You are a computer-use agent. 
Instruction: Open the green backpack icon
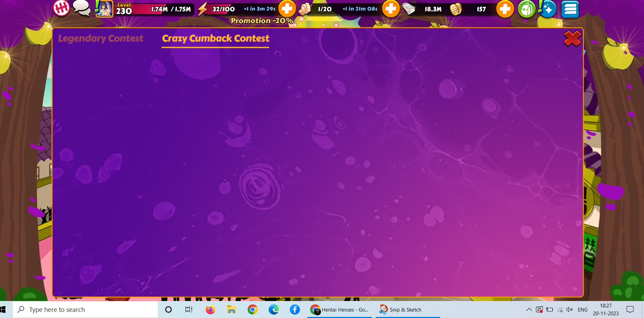(x=526, y=9)
